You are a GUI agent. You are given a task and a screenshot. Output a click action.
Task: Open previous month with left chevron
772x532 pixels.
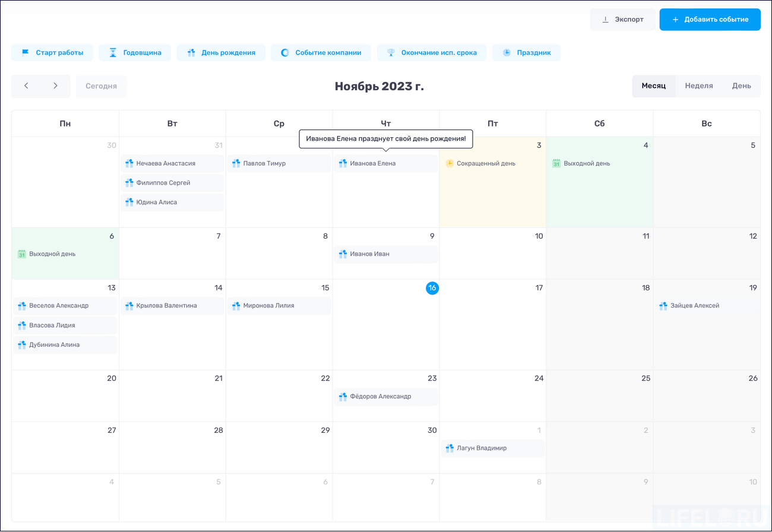click(26, 85)
